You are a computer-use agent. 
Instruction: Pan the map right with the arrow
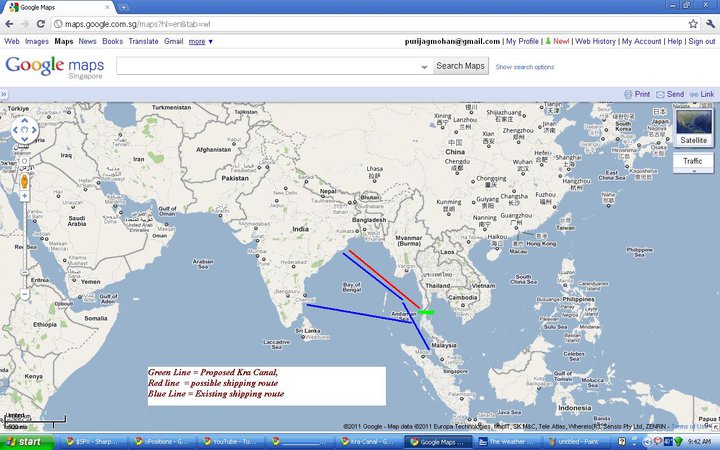34,130
